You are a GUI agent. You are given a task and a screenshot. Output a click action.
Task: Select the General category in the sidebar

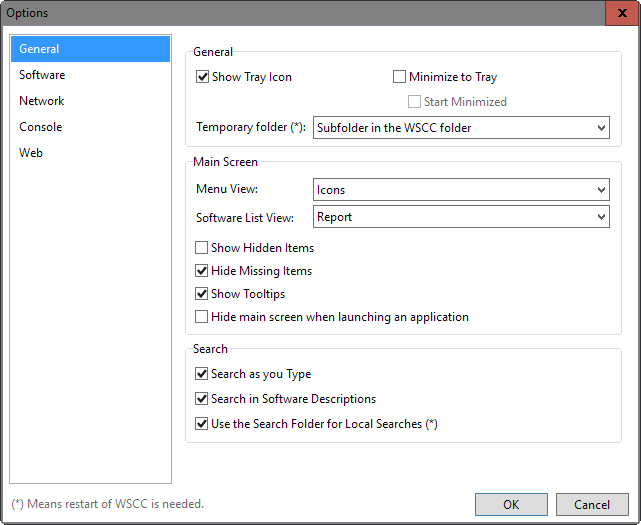pyautogui.click(x=90, y=49)
